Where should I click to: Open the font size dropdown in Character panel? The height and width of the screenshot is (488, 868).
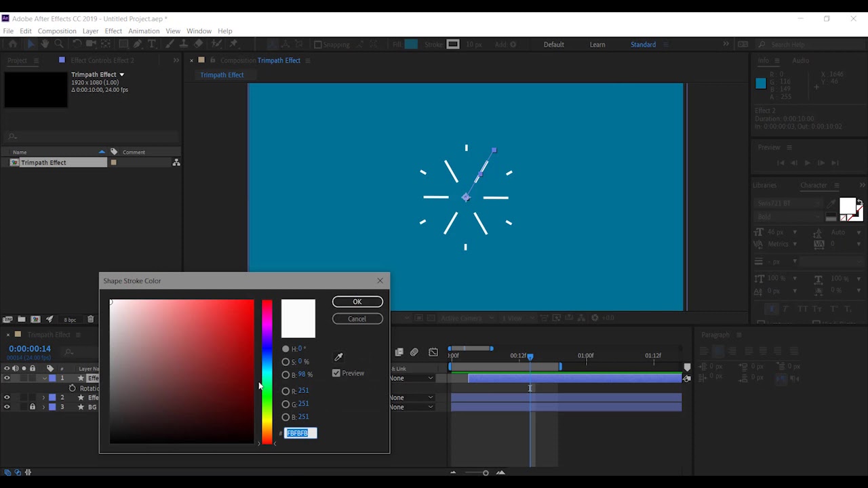pos(795,232)
